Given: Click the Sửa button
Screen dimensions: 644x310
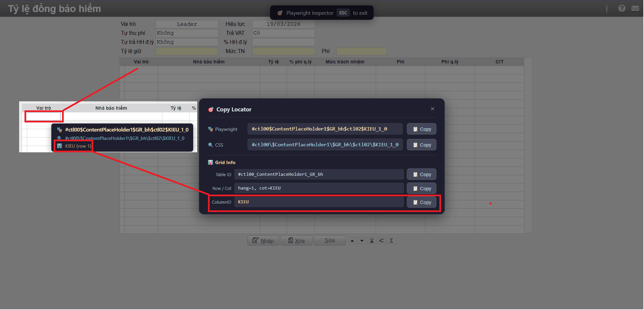Looking at the screenshot, I should point(330,241).
